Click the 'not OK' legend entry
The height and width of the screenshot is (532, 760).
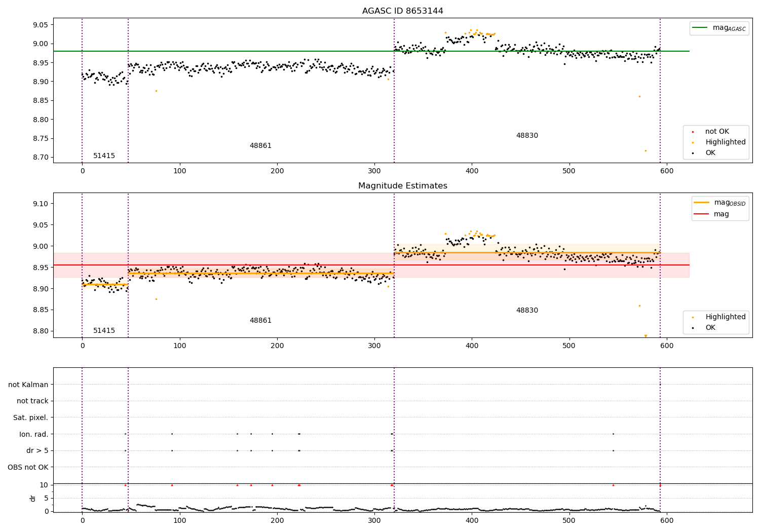(717, 132)
